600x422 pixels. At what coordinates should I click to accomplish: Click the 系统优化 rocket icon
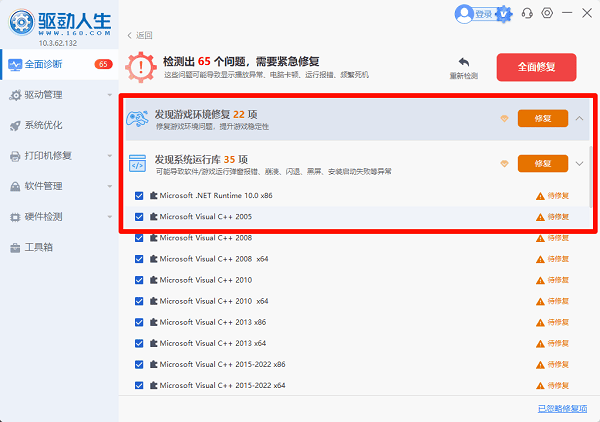pos(15,125)
